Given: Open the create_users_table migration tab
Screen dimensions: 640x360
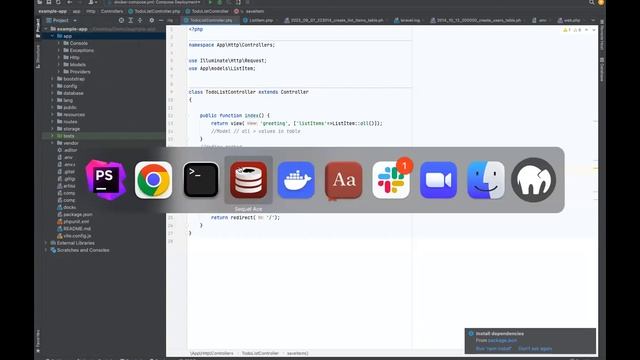Looking at the screenshot, I should (x=478, y=20).
